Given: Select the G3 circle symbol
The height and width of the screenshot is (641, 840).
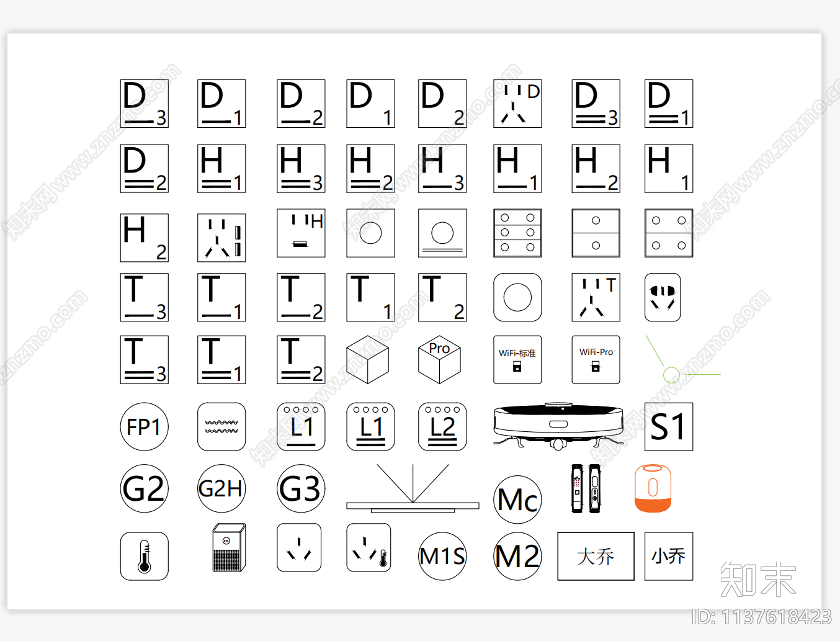Looking at the screenshot, I should (x=301, y=488).
